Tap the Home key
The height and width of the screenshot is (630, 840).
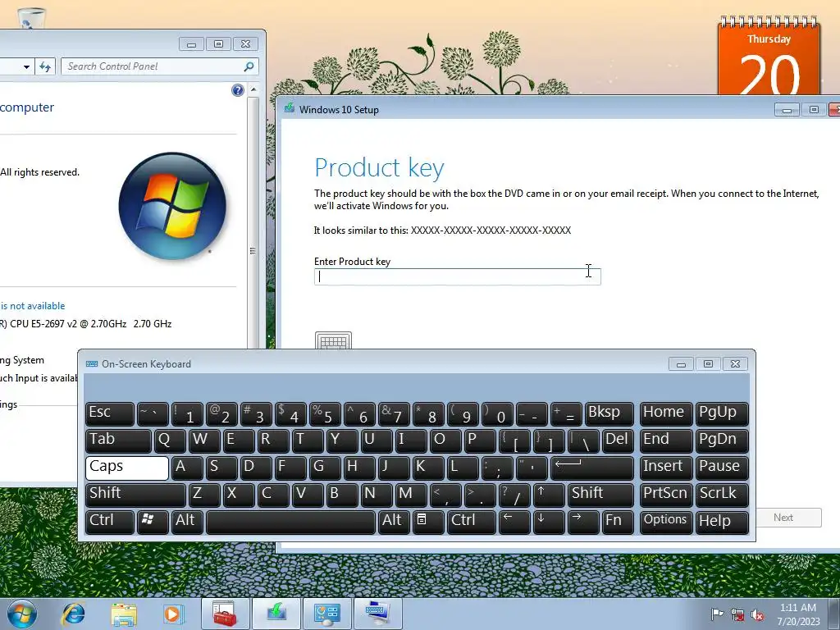[666, 413]
